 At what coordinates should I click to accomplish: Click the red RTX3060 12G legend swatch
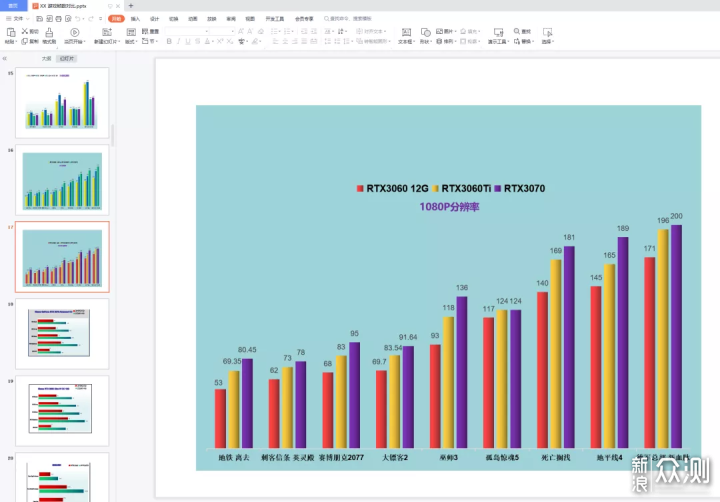click(360, 189)
